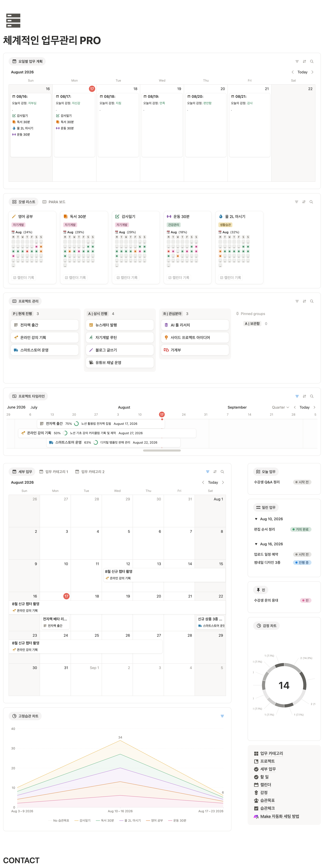Screen dimensions: 324x868
Task: Select the 갓생 리스트 tab
Action: pos(24,202)
